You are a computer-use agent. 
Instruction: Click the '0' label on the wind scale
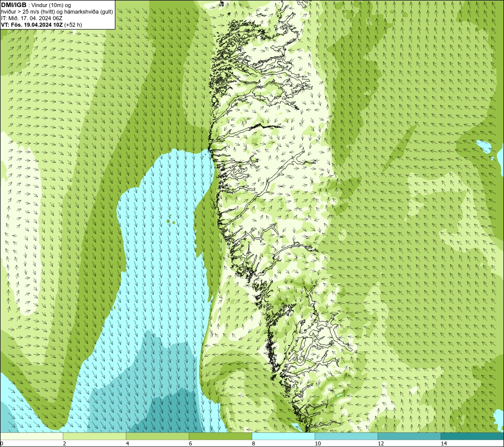(2, 443)
